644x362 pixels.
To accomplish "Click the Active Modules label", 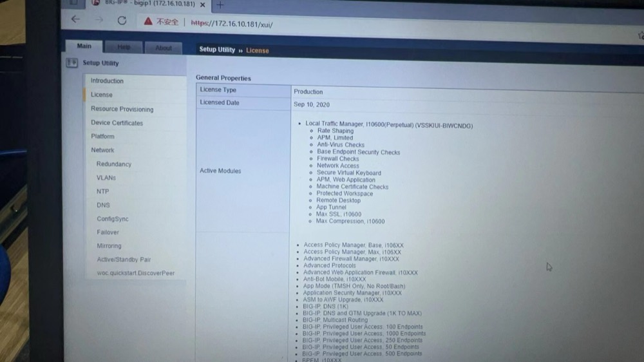I will click(x=220, y=171).
